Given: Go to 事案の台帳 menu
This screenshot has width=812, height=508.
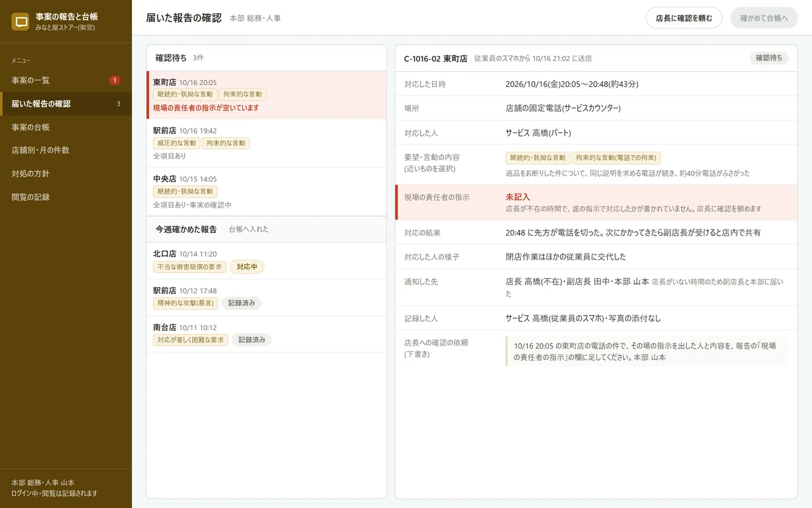Looking at the screenshot, I should (66, 127).
